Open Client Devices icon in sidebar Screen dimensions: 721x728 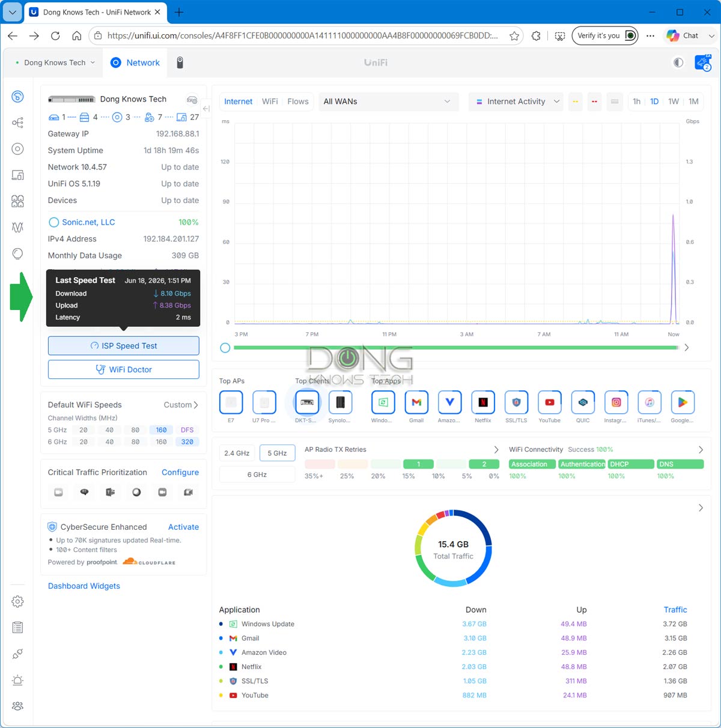18,175
